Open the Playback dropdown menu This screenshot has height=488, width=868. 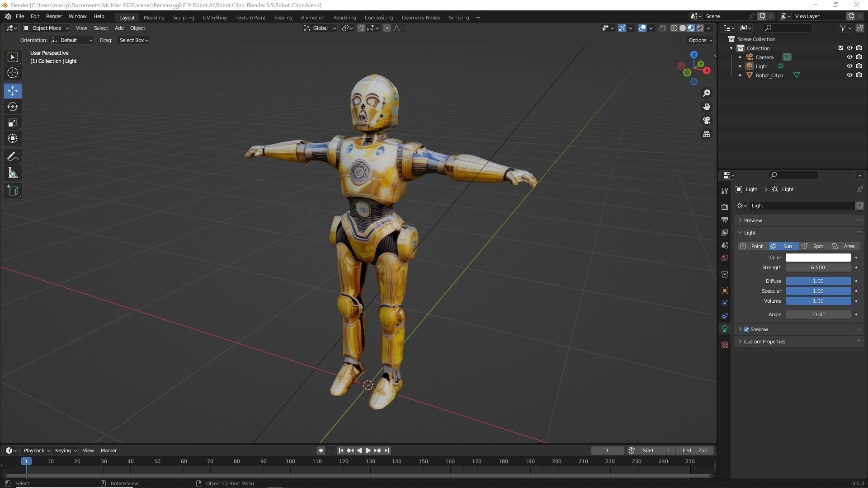(x=37, y=450)
